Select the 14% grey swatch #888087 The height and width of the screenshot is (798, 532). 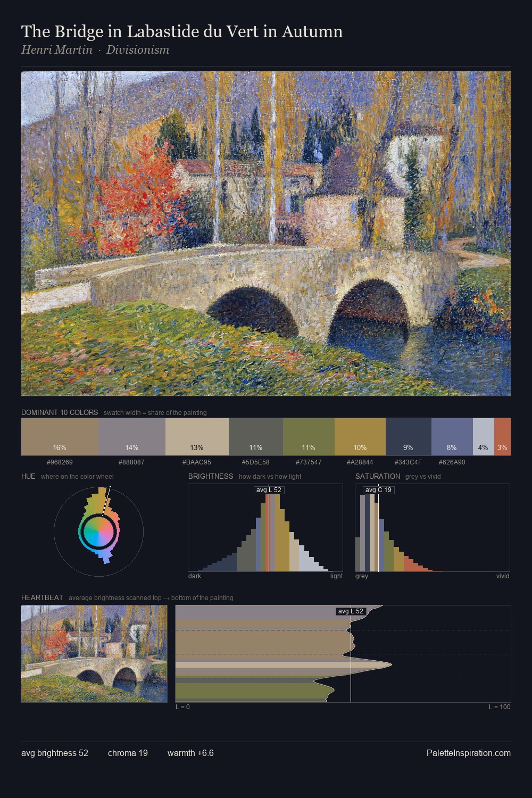click(132, 437)
